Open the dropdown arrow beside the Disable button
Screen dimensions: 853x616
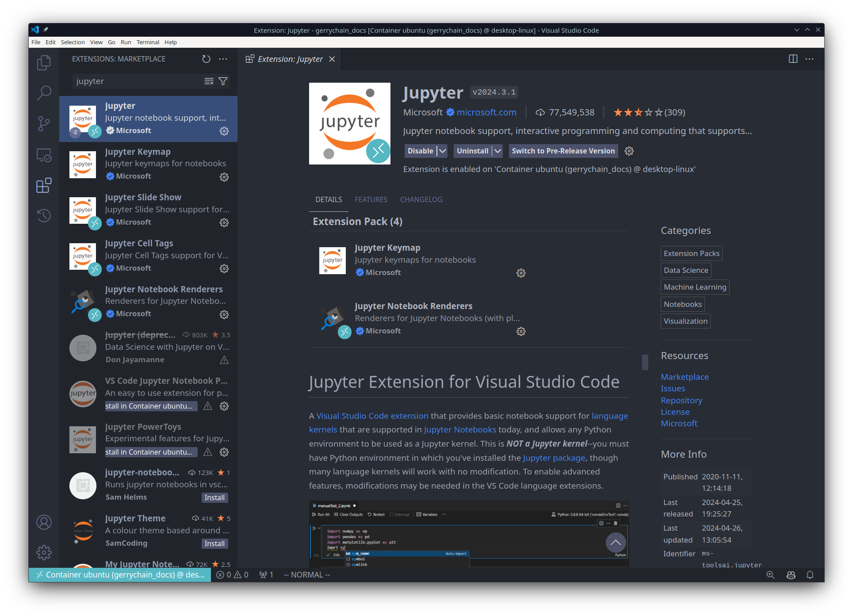442,151
